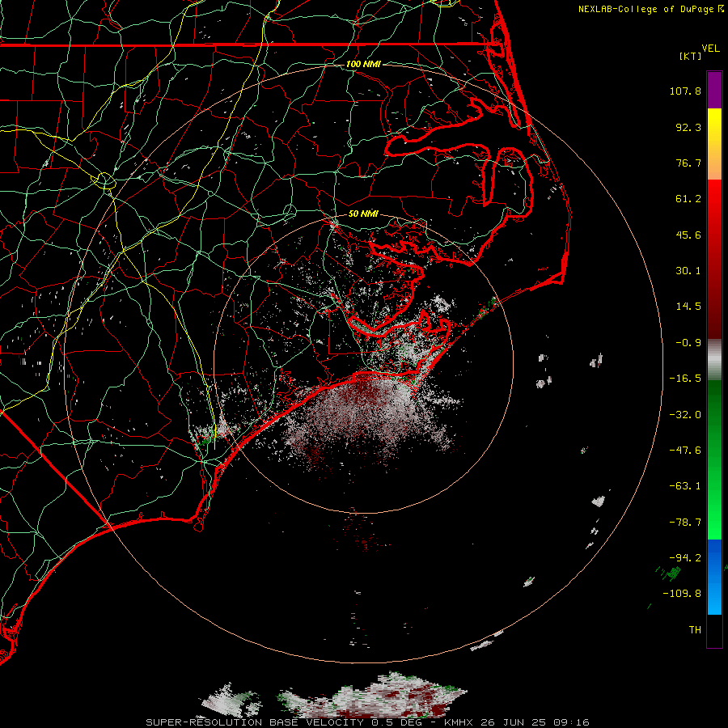The height and width of the screenshot is (728, 728).
Task: Click the 100 NMI range ring label
Action: point(363,64)
